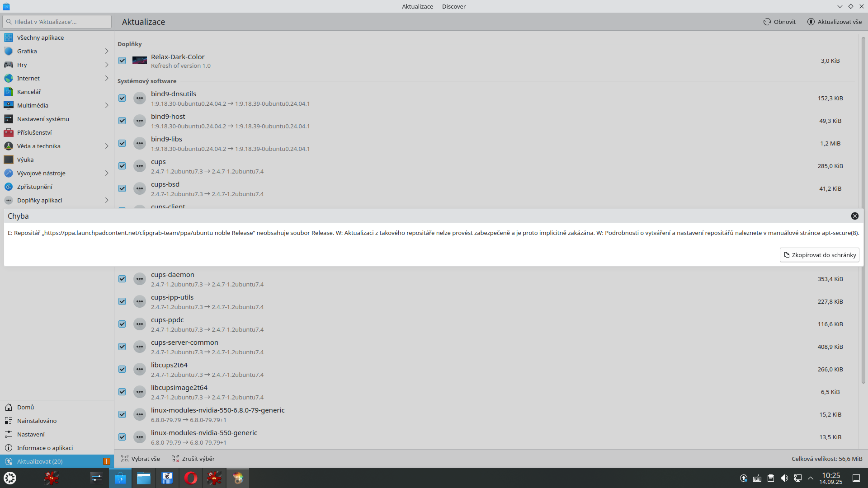The image size is (868, 488).
Task: Click the taskbar clock showing 10:25
Action: point(831,478)
